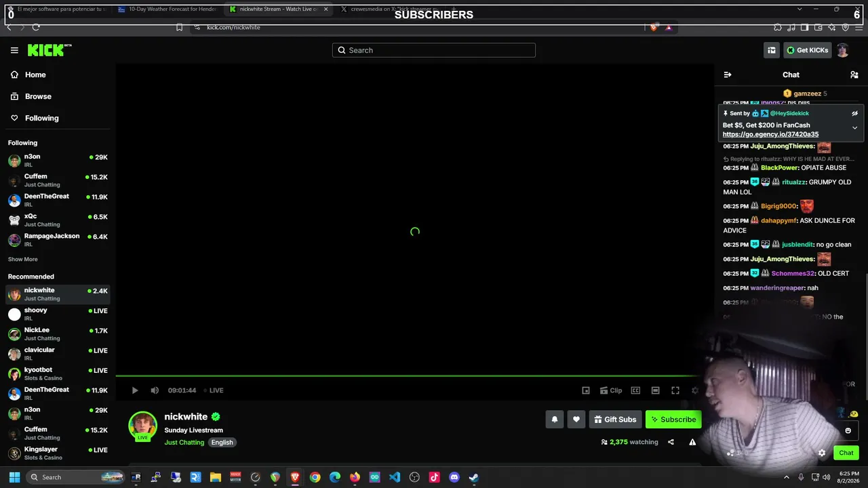Jump to LIVE on the player
The height and width of the screenshot is (488, 868).
214,390
